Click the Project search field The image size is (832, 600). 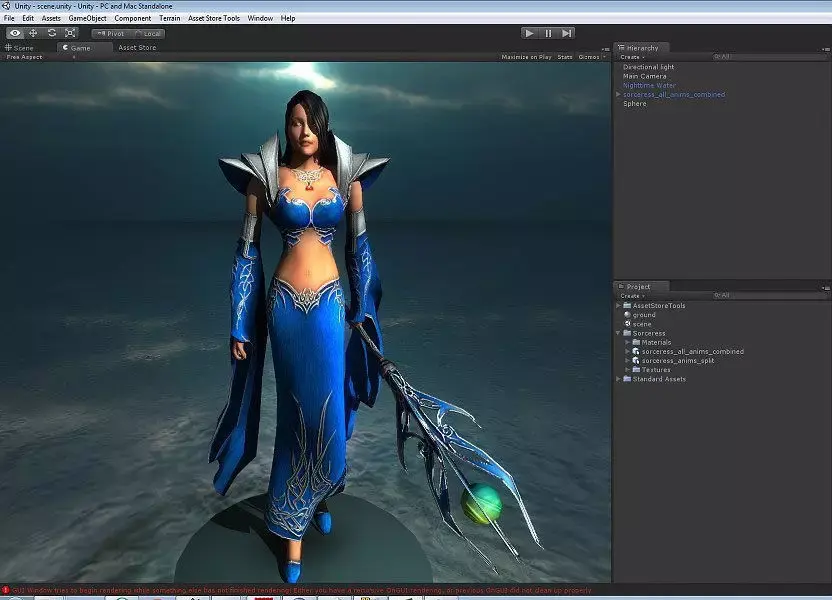coord(768,295)
